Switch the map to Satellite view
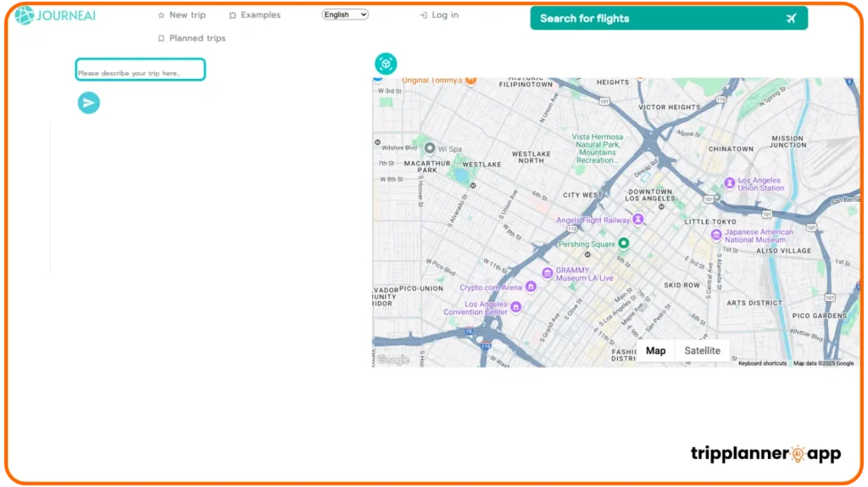This screenshot has width=868, height=487. (702, 350)
